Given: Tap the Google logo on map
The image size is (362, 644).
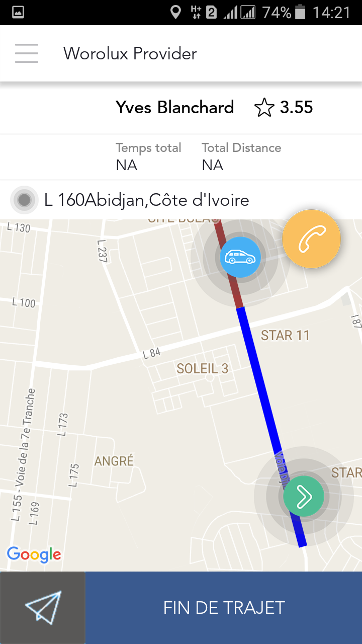Looking at the screenshot, I should (34, 554).
